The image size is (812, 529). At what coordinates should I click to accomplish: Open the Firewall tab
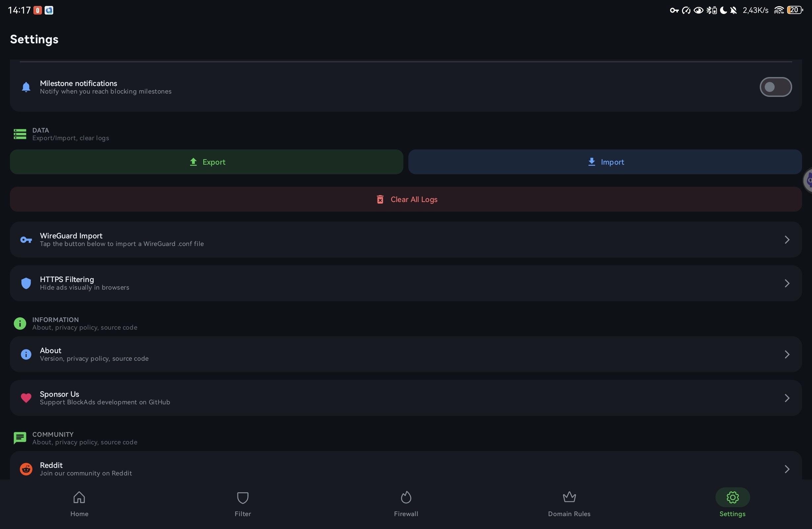406,504
